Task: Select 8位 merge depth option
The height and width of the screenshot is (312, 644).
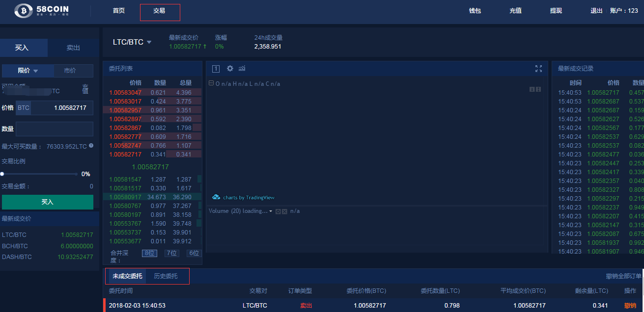Action: tap(149, 253)
